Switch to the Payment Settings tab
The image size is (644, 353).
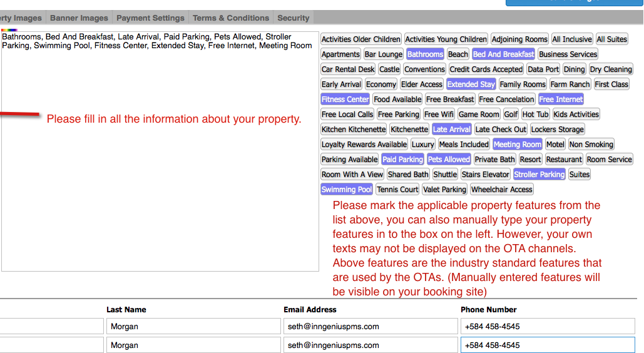(x=150, y=18)
